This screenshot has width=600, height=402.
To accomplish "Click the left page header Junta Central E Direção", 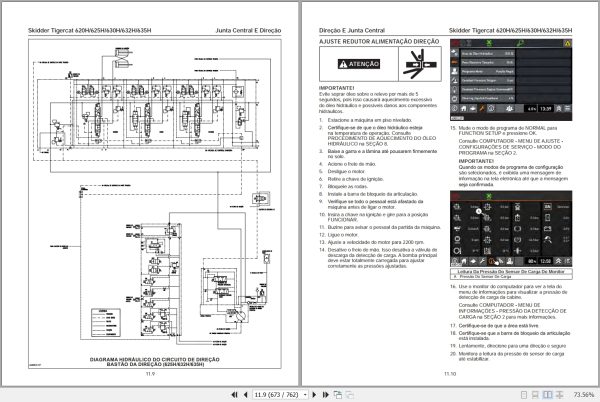I will click(248, 30).
